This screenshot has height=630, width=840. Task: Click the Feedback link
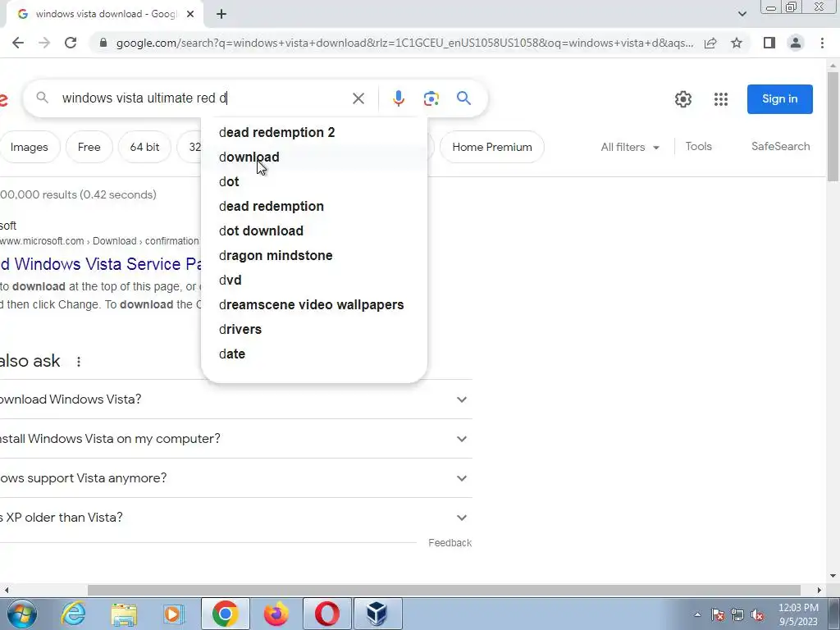(x=450, y=543)
